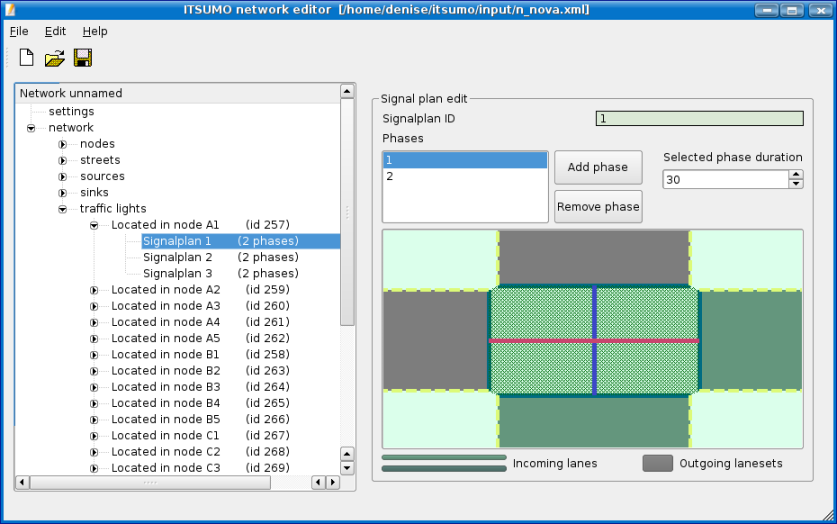
Task: Collapse the traffic lights branch
Action: click(62, 209)
